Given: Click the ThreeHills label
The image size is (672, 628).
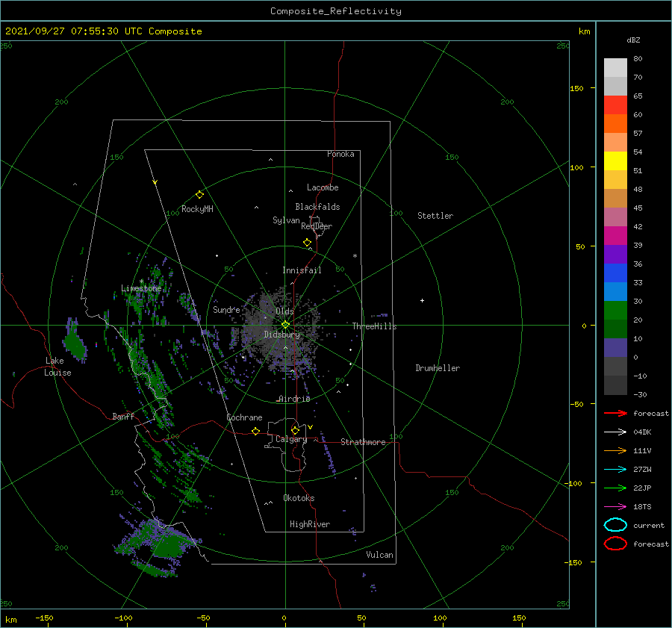Looking at the screenshot, I should [375, 326].
